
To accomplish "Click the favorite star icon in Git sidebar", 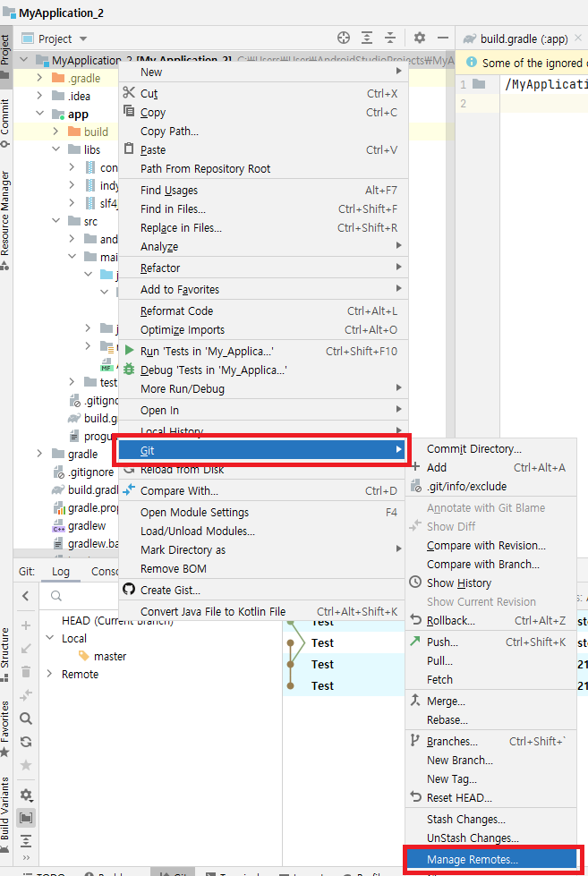I will click(x=26, y=765).
